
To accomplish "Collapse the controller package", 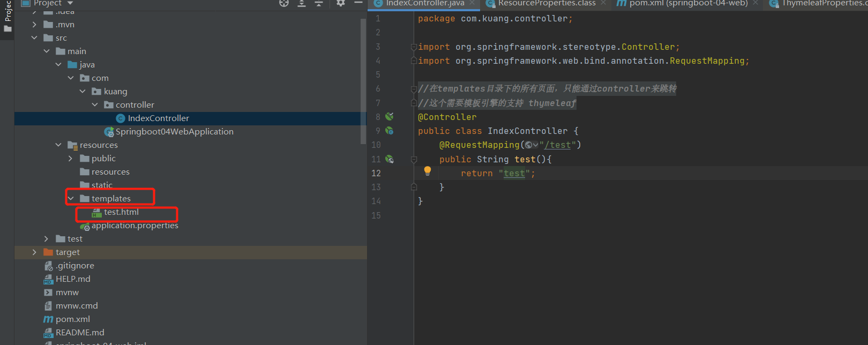I will (x=95, y=105).
